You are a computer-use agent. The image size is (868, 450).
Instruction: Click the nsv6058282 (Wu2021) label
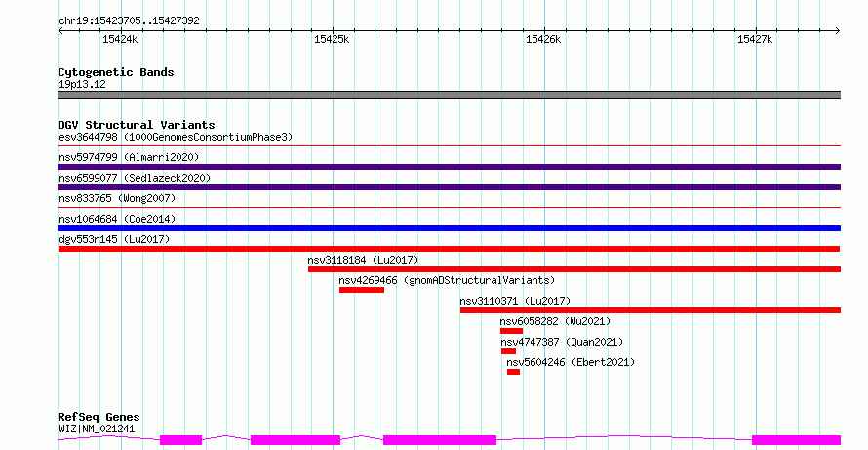click(555, 321)
